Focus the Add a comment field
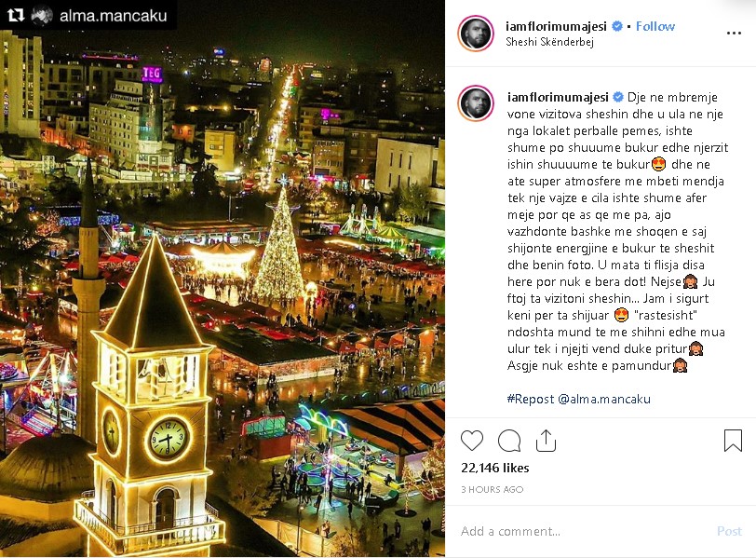Viewport: 756px width, 558px height. (x=584, y=531)
